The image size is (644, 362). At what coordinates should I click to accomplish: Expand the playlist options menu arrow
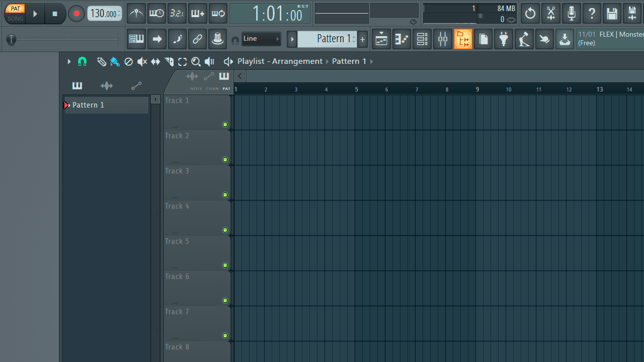pos(69,61)
